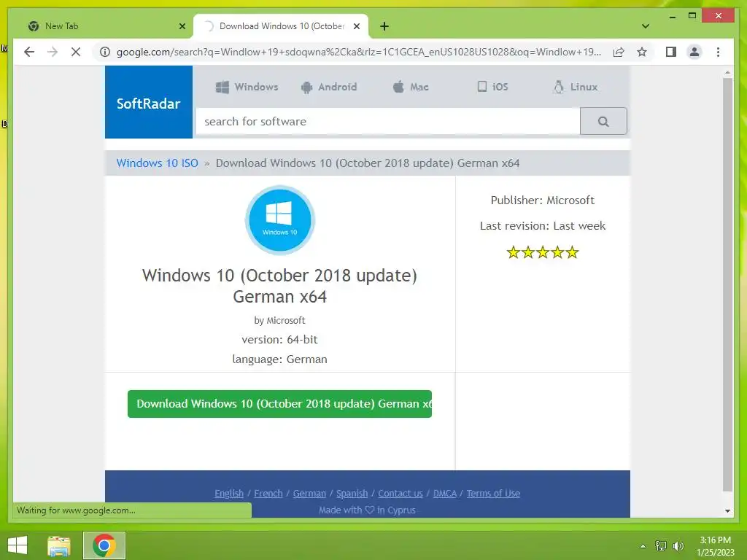Click the page vertical scrollbar thumb
Image resolution: width=747 pixels, height=560 pixels.
tap(727, 285)
